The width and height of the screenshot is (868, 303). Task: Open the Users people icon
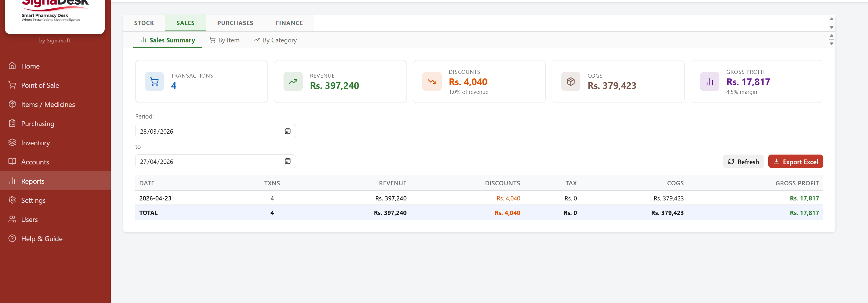(x=13, y=219)
